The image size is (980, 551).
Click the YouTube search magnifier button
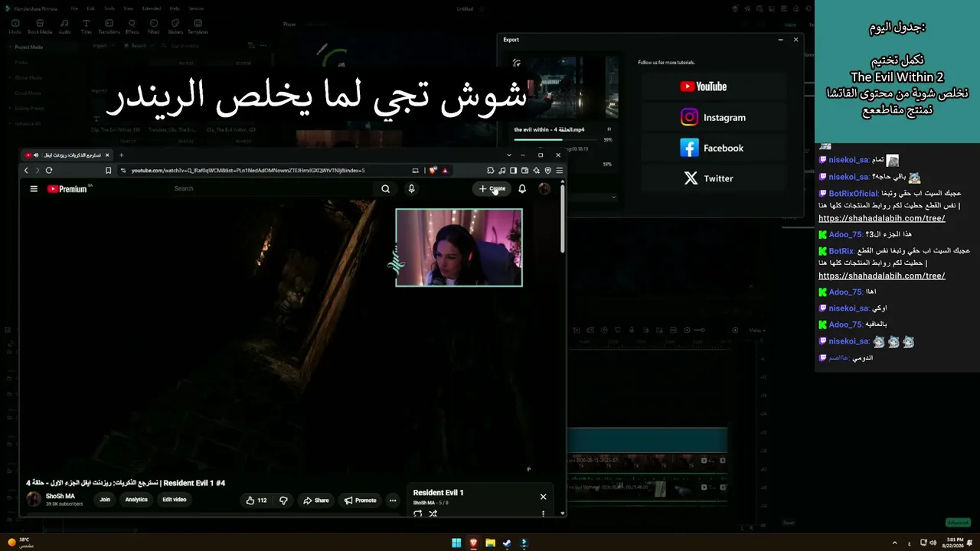pyautogui.click(x=386, y=189)
